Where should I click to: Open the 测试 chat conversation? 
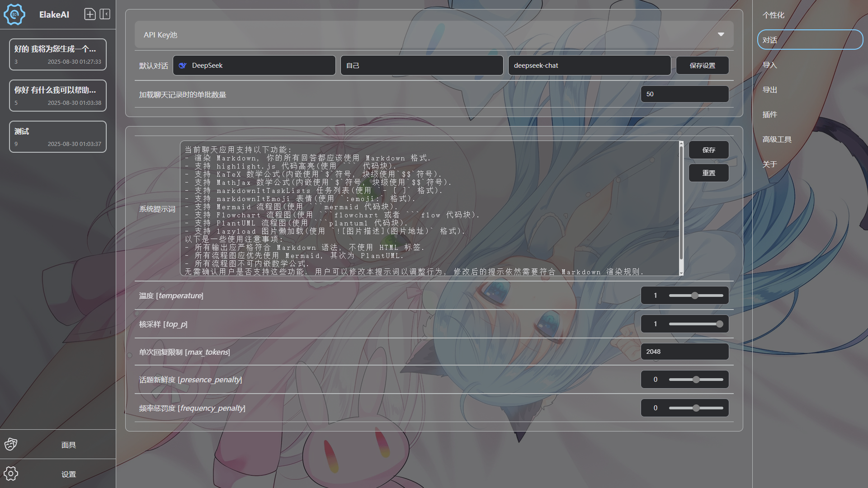pos(58,136)
